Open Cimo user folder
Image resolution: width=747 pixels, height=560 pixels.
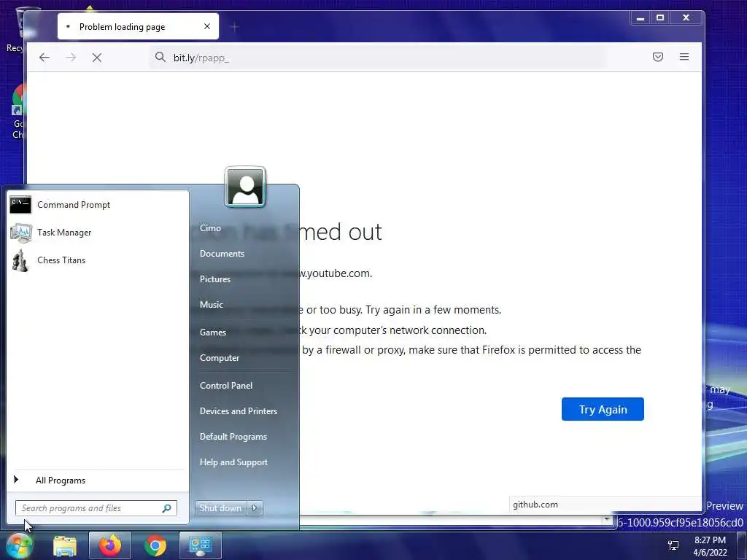[x=210, y=228]
